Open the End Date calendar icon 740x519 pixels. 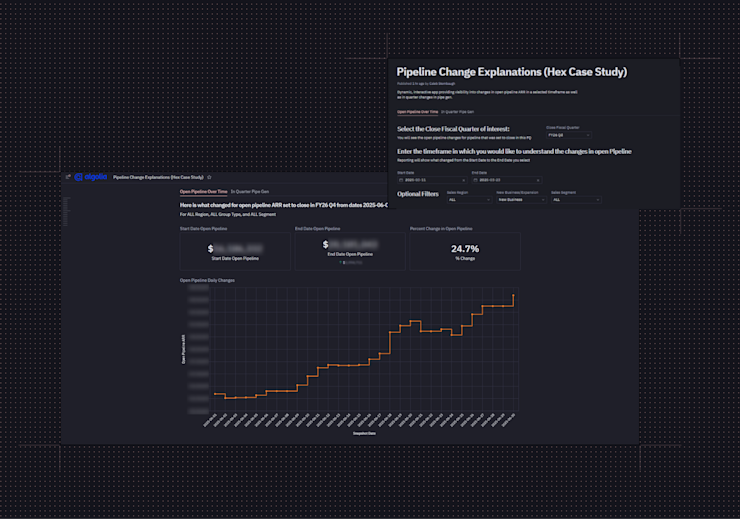(475, 180)
